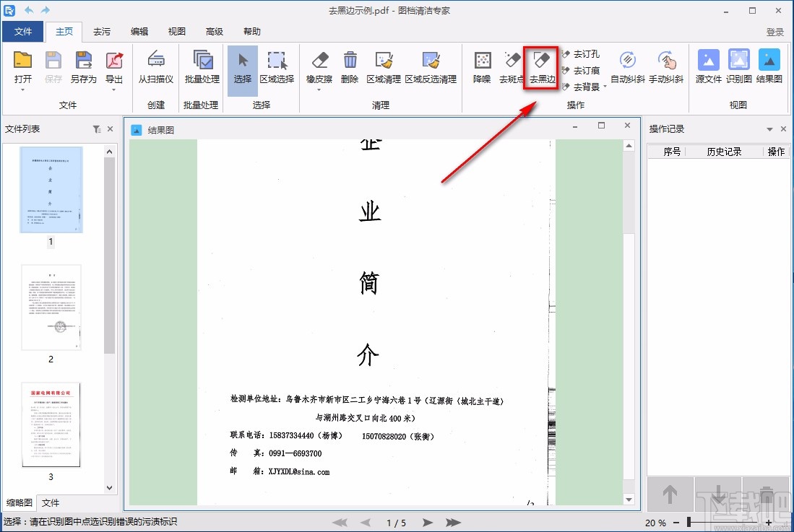The width and height of the screenshot is (794, 532).
Task: Select page 2 thumbnail in file list
Action: point(50,308)
